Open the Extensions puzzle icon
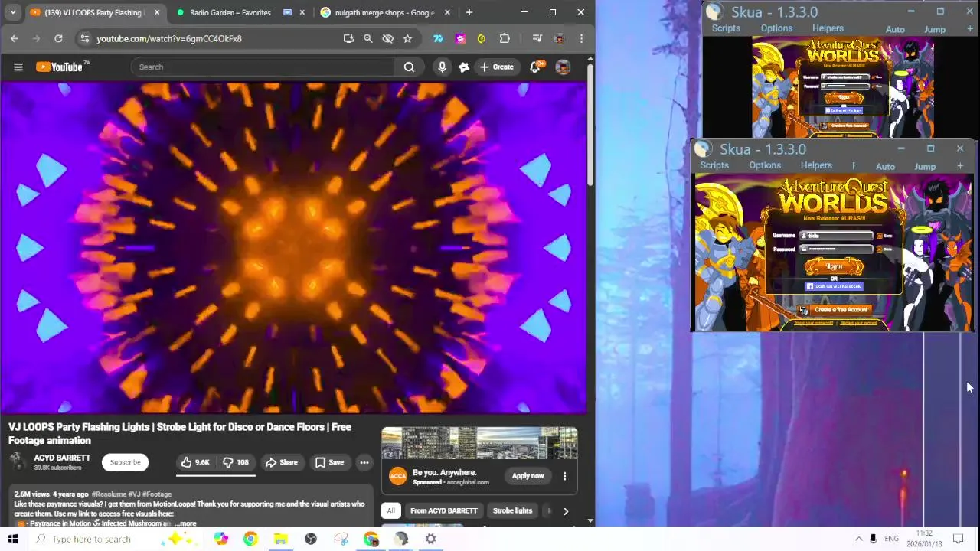Screen dimensions: 980x551 pyautogui.click(x=505, y=38)
